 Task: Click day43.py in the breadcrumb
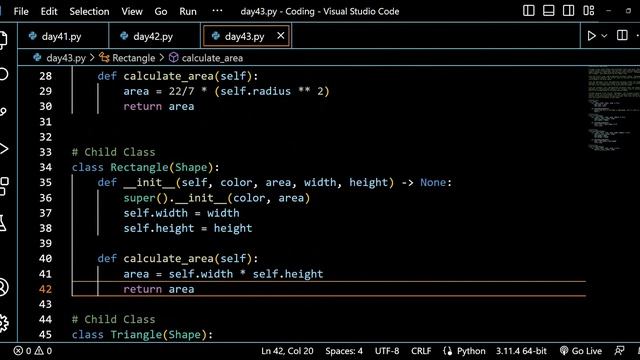66,58
